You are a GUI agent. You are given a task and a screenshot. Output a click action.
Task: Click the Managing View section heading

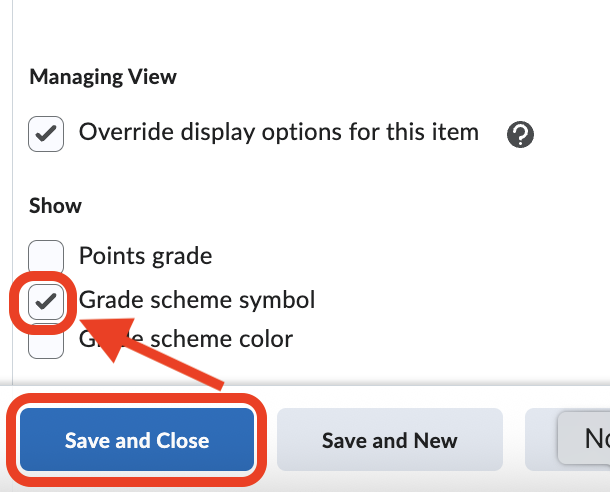click(x=103, y=76)
